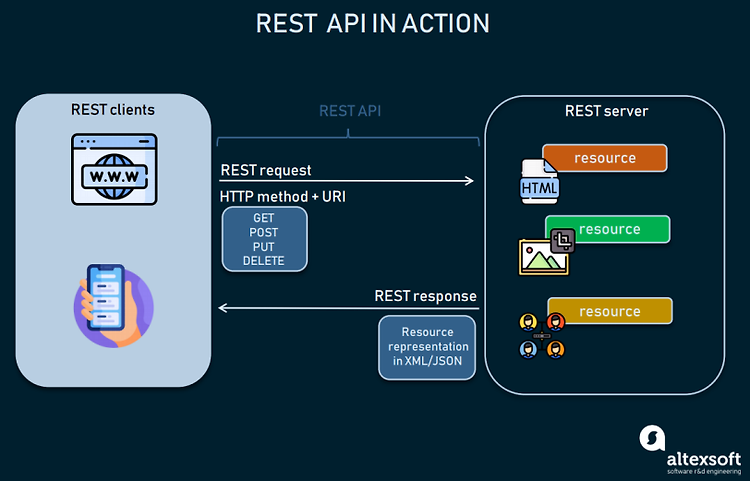This screenshot has height=481, width=750.
Task: Select the green resource box
Action: click(x=608, y=229)
